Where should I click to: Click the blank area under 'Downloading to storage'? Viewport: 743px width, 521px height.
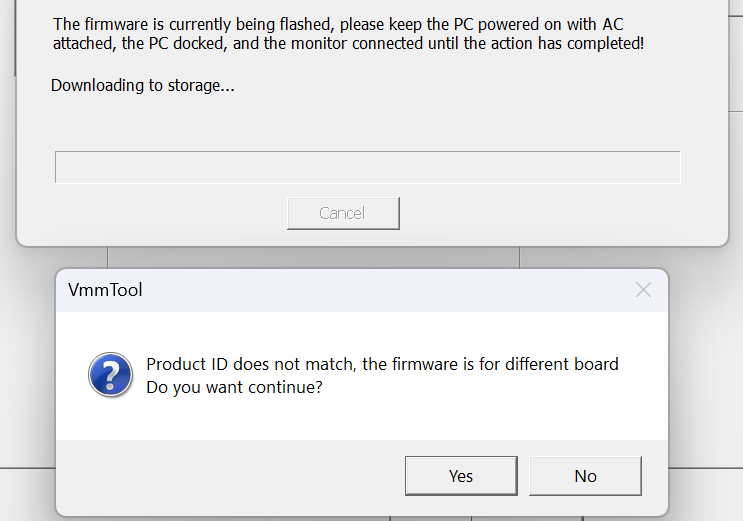pos(368,122)
